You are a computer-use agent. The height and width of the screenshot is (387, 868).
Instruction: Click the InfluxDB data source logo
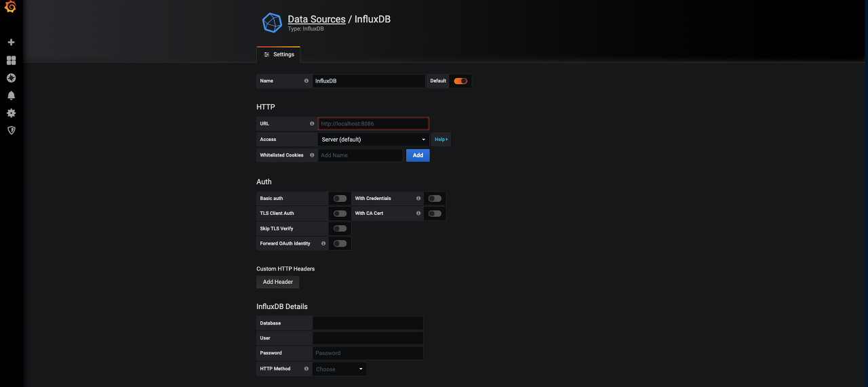(272, 22)
